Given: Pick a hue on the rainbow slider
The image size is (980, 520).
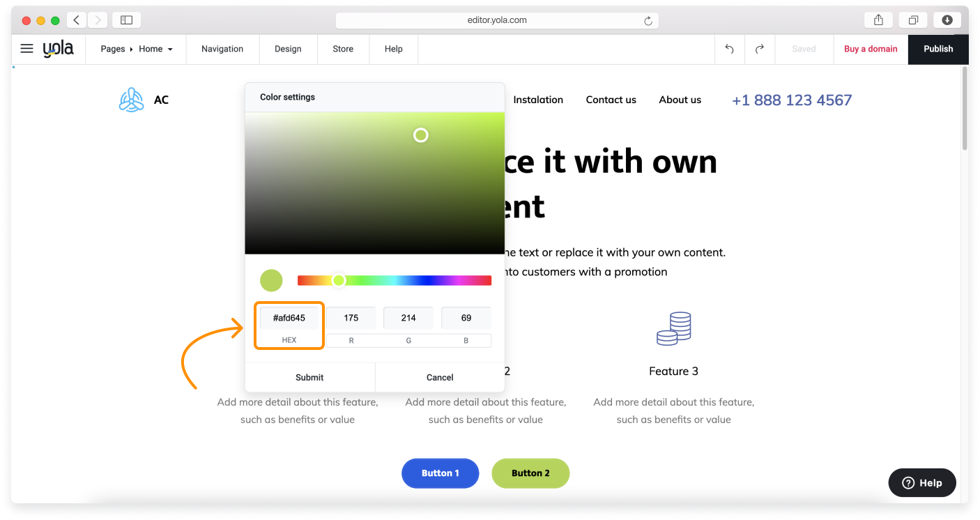Looking at the screenshot, I should (394, 280).
